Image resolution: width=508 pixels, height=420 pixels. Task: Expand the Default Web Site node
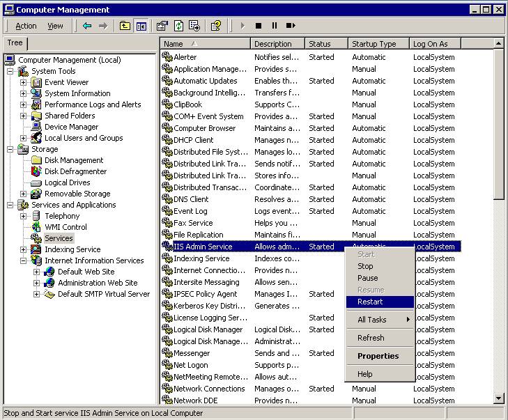pyautogui.click(x=36, y=272)
